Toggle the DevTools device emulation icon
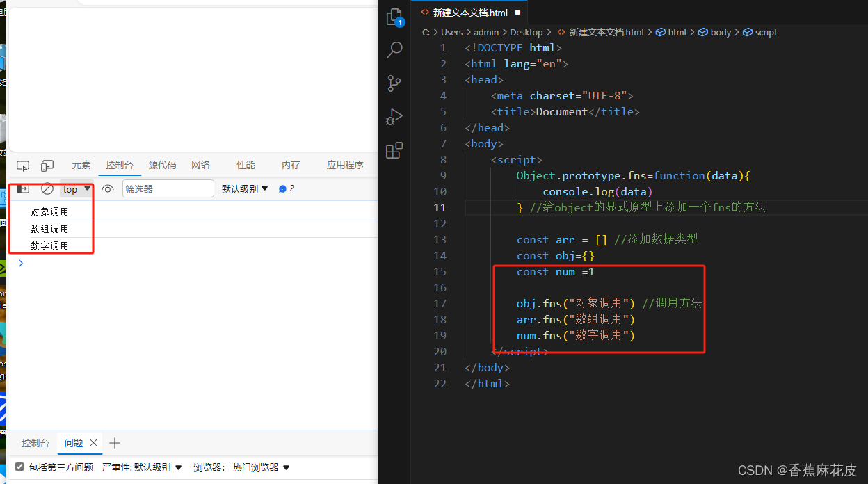This screenshot has height=484, width=868. click(47, 166)
